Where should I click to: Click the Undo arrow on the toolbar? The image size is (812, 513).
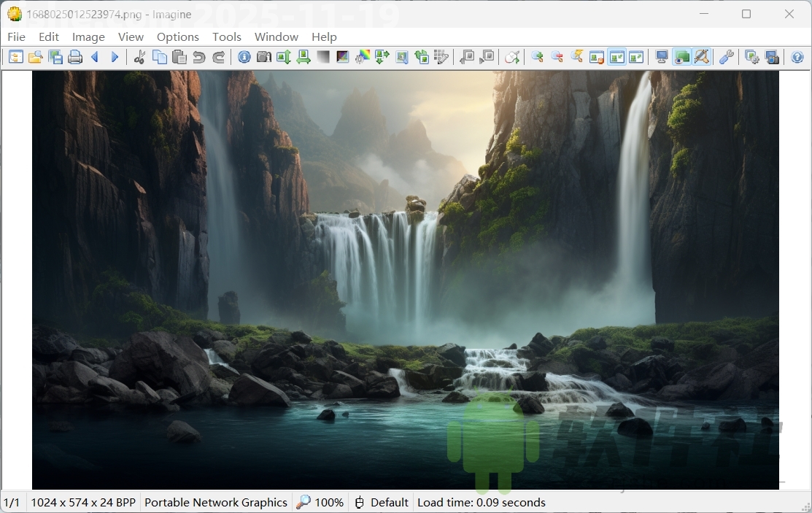click(x=199, y=56)
